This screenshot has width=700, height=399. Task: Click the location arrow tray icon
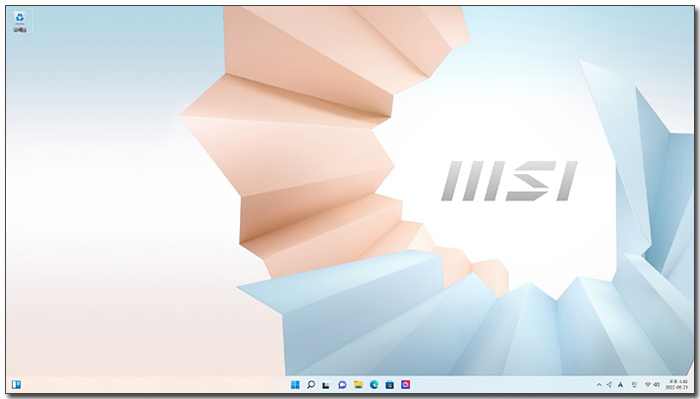(x=609, y=385)
